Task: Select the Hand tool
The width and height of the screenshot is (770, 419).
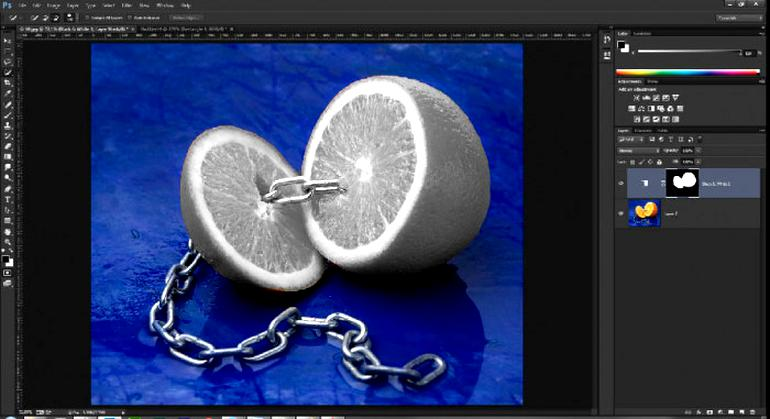Action: (x=7, y=231)
